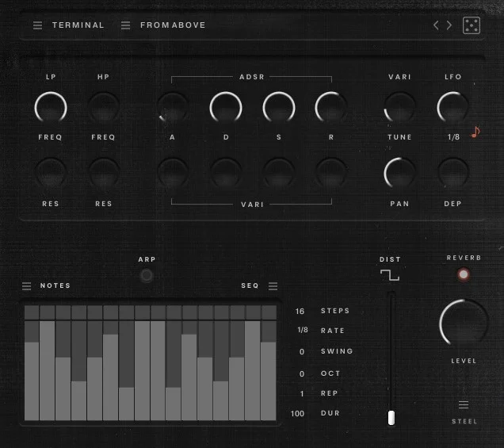504x448 pixels.
Task: Click the LP RES knob
Action: coord(51,174)
